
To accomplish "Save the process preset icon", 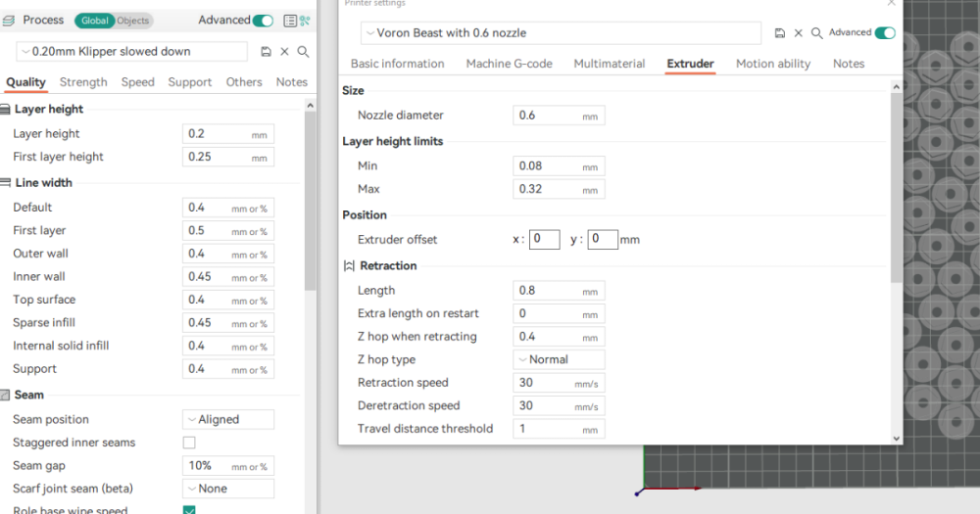I will click(x=266, y=52).
